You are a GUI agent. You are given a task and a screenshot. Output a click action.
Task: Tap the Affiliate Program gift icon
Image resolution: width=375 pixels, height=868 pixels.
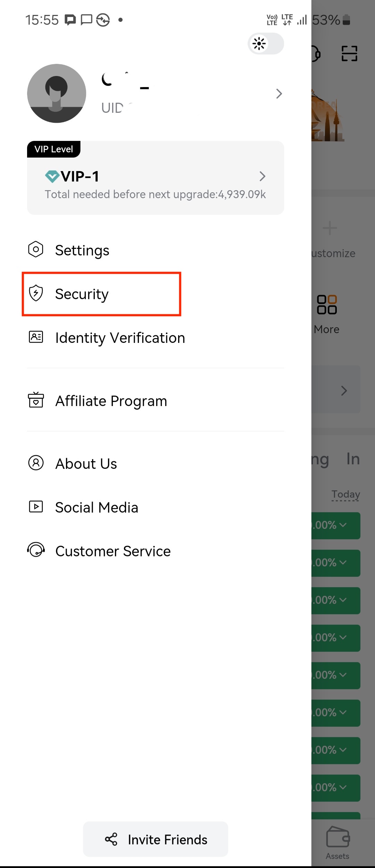click(36, 400)
